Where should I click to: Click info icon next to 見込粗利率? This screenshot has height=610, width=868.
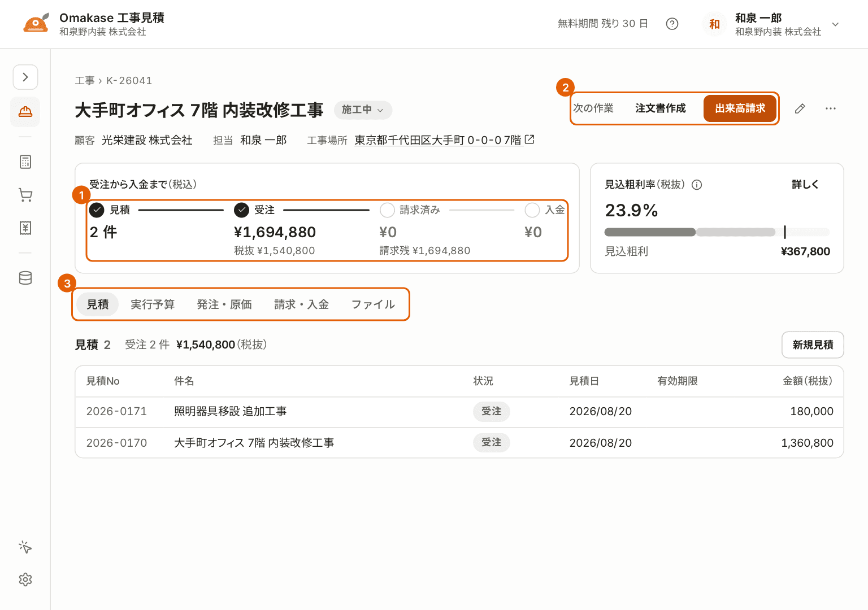(697, 185)
